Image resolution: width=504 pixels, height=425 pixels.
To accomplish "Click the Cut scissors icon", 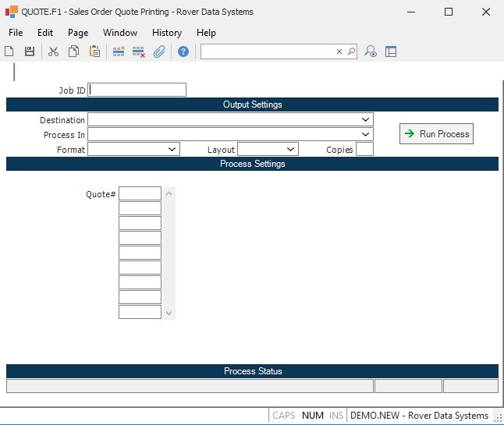I will coord(54,51).
